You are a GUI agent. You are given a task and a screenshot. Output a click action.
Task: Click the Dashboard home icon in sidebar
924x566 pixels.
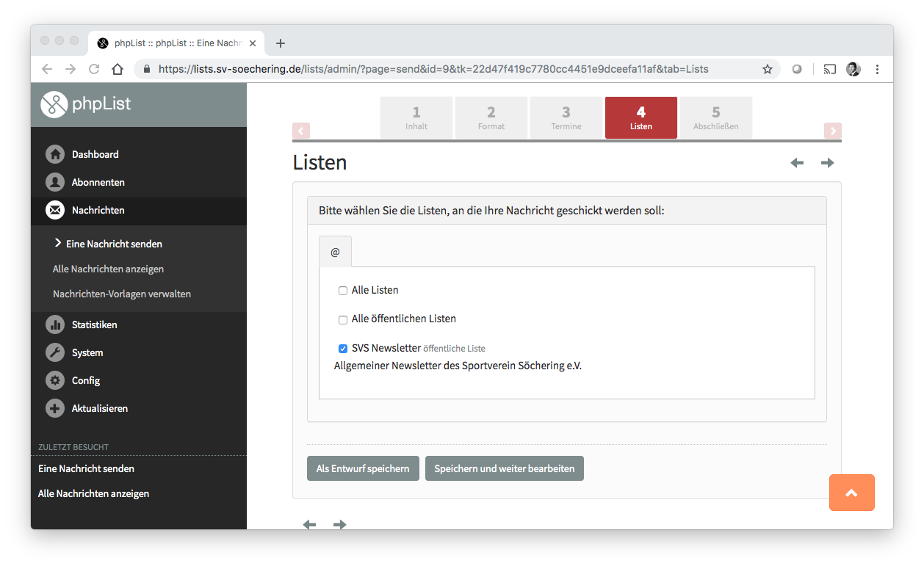coord(55,154)
